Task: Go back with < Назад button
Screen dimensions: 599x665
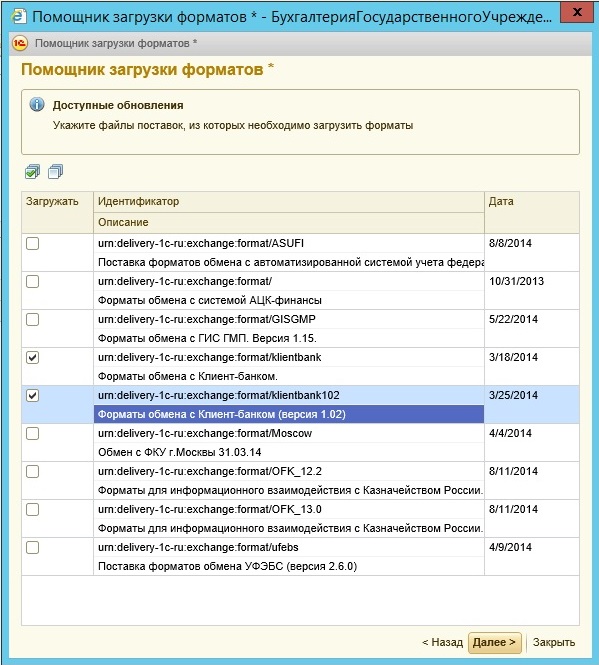Action: tap(442, 642)
